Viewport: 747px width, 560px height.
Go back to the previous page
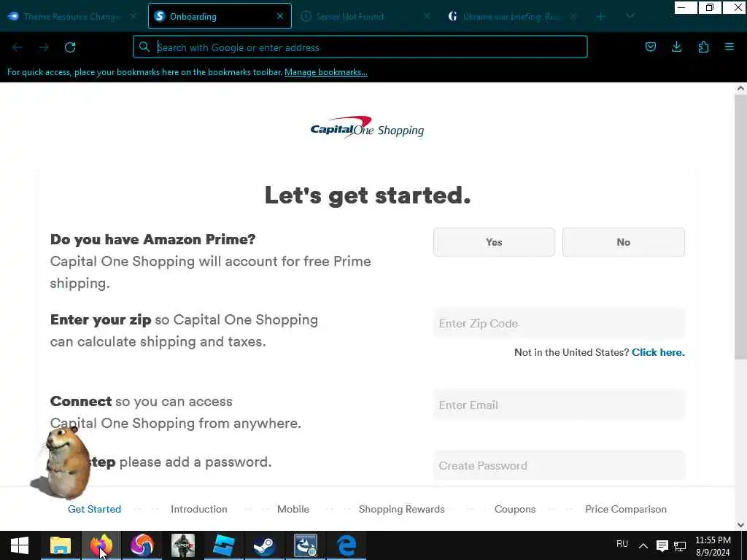click(x=18, y=47)
